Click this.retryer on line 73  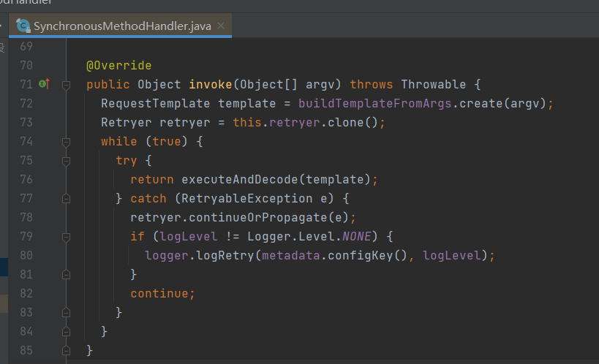tap(276, 123)
